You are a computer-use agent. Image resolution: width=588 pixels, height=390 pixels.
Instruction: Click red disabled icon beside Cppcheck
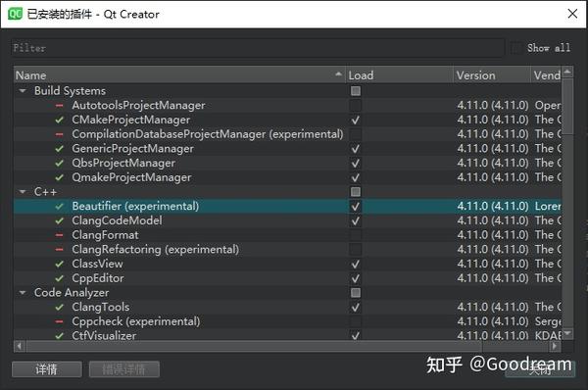click(59, 321)
